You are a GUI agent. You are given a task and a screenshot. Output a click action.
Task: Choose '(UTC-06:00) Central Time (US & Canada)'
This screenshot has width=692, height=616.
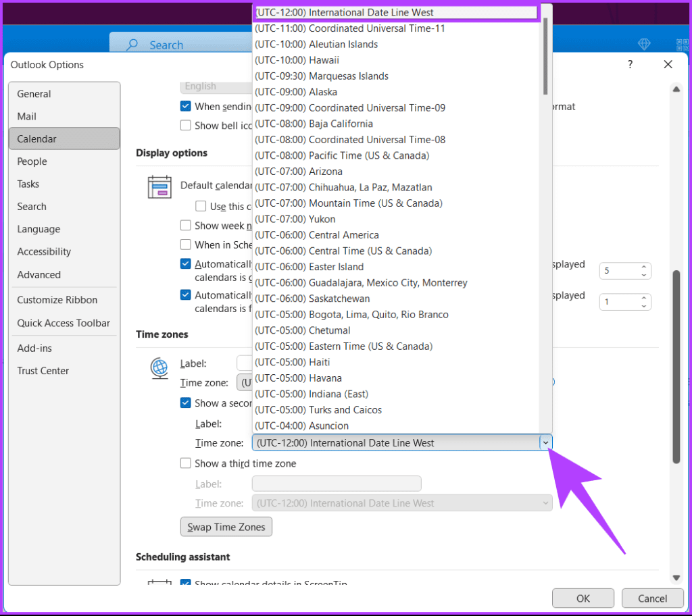coord(396,251)
